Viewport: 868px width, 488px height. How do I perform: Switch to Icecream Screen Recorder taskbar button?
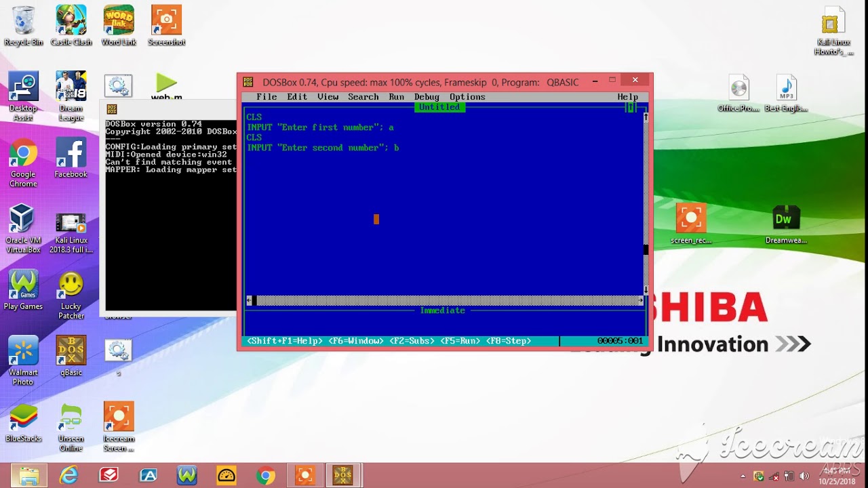[304, 476]
